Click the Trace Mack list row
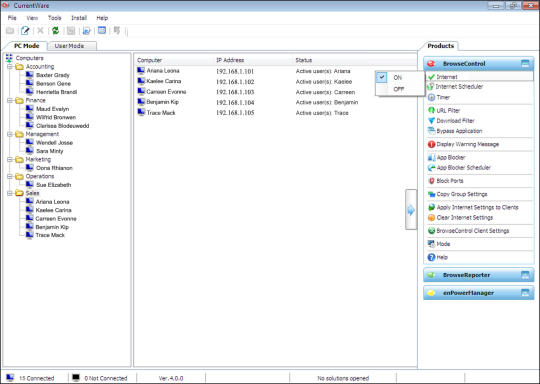 click(x=276, y=113)
